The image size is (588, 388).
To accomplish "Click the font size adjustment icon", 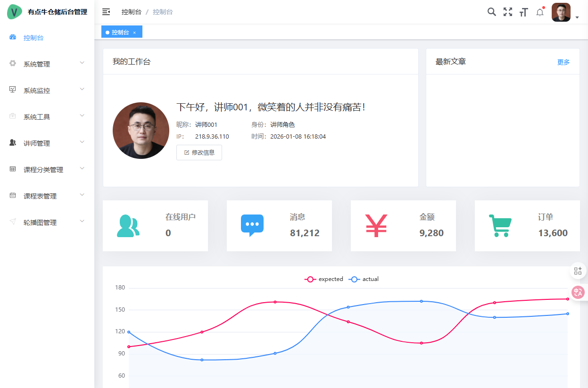I will [523, 11].
